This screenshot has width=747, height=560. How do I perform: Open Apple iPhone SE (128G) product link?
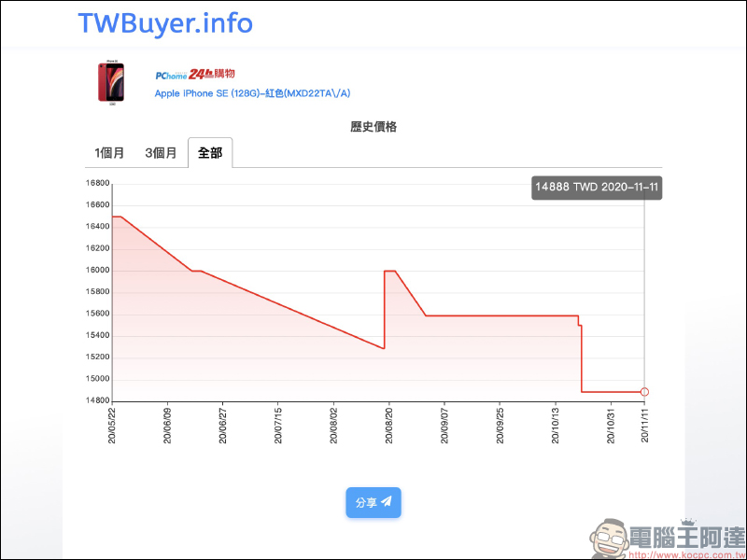click(x=252, y=93)
